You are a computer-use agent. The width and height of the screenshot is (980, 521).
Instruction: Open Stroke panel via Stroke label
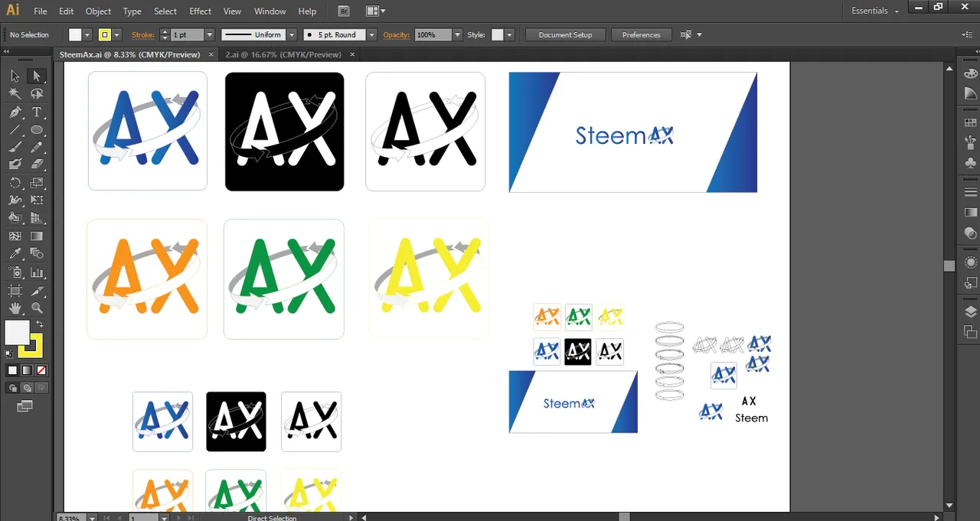142,34
